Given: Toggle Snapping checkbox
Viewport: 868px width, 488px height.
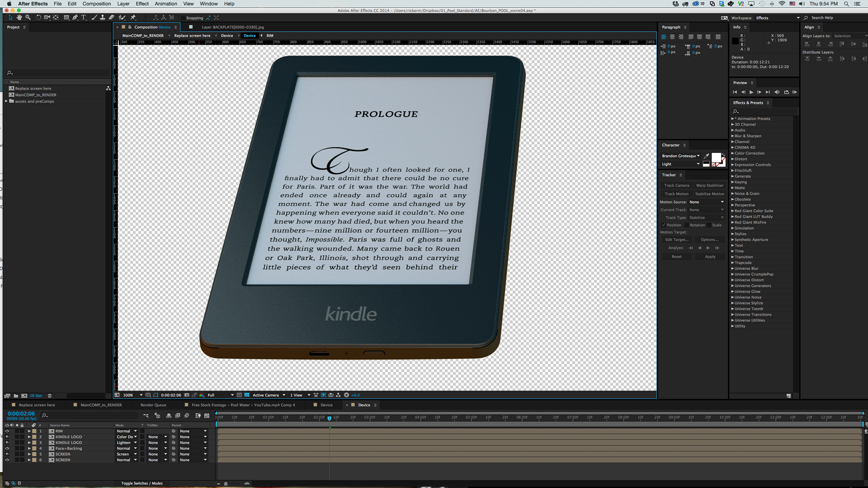Looking at the screenshot, I should [x=182, y=18].
